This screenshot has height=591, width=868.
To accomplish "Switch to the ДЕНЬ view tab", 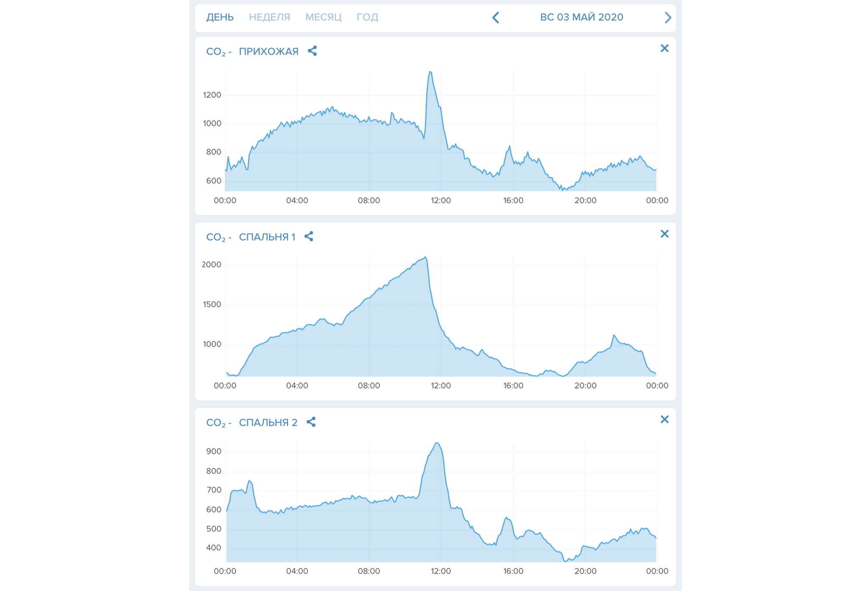I will 220,17.
